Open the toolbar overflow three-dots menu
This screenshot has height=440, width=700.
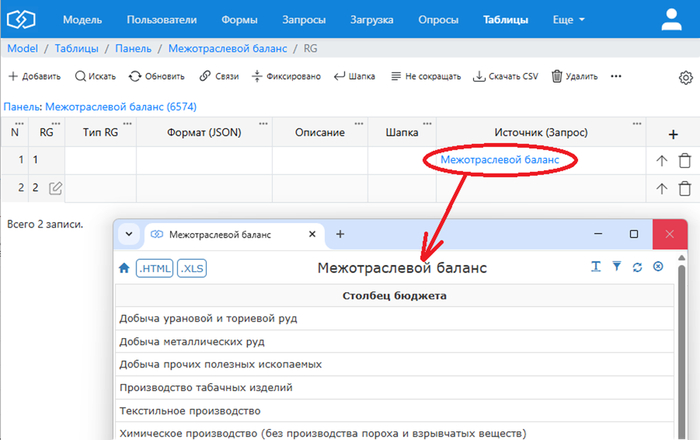(x=616, y=76)
